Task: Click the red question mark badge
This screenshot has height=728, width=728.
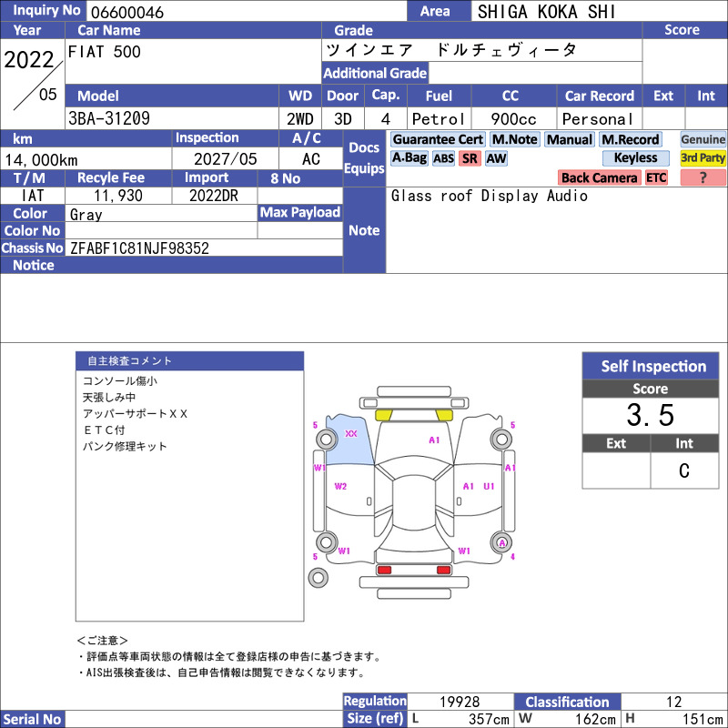Action: click(703, 177)
